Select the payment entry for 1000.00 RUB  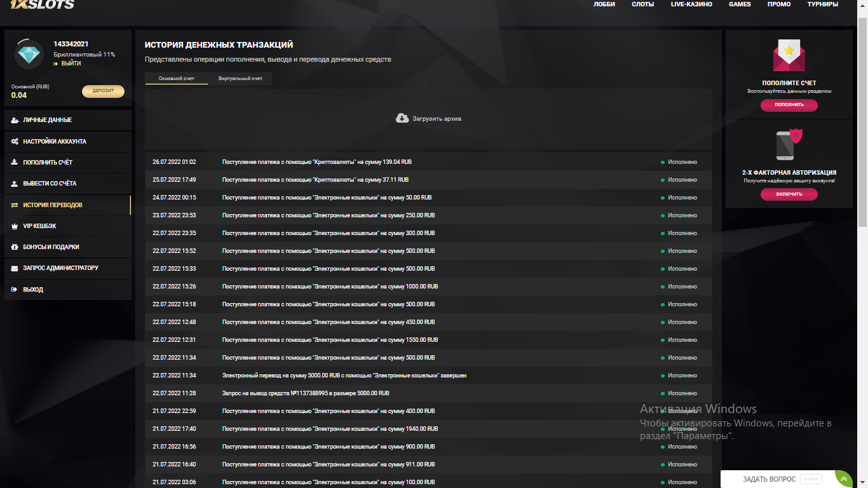(x=330, y=287)
